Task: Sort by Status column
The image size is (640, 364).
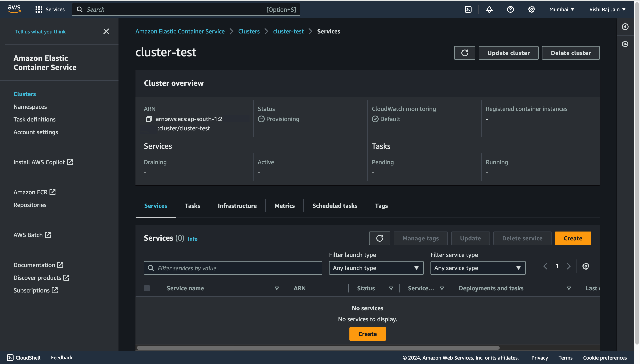Action: click(391, 288)
